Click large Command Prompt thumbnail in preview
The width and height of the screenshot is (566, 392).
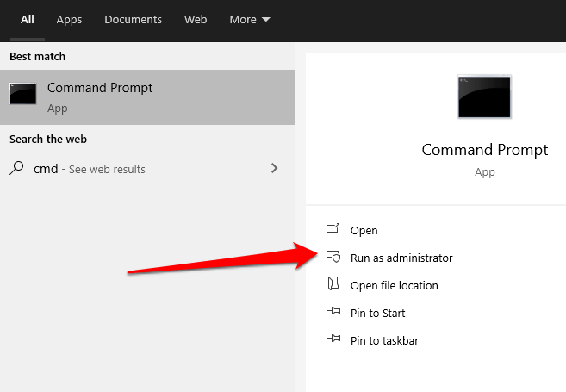484,96
